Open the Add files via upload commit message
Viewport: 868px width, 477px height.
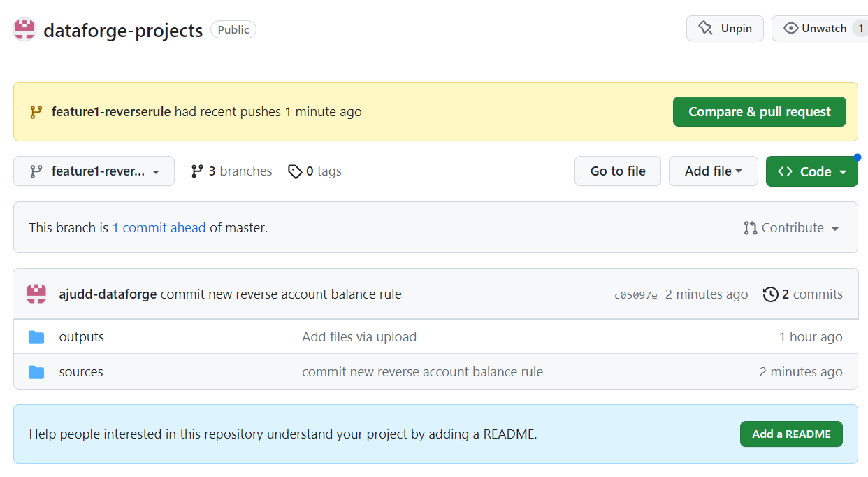[x=359, y=337]
